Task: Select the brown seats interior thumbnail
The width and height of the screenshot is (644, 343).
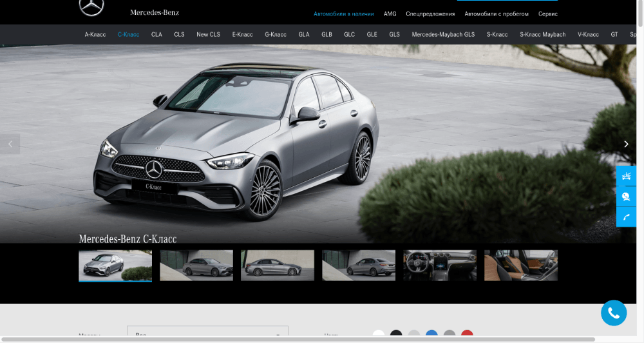Action: (521, 266)
